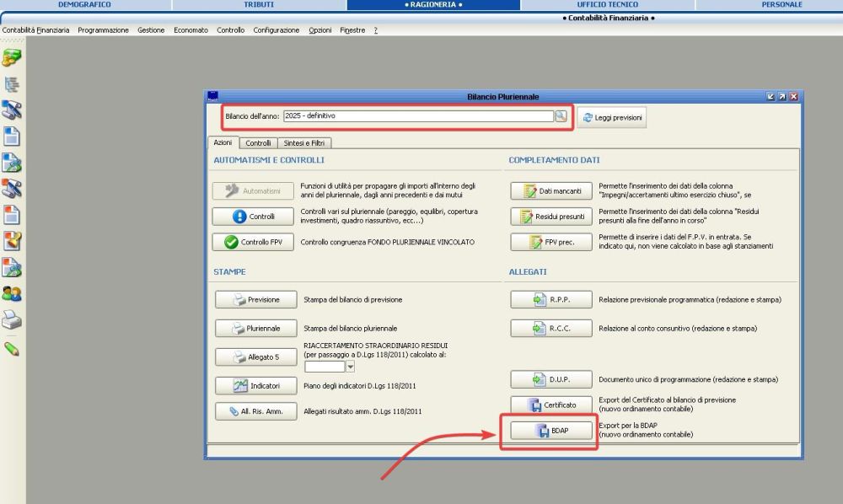Image resolution: width=843 pixels, height=504 pixels.
Task: Open the R.C.C. attachment
Action: coord(551,328)
